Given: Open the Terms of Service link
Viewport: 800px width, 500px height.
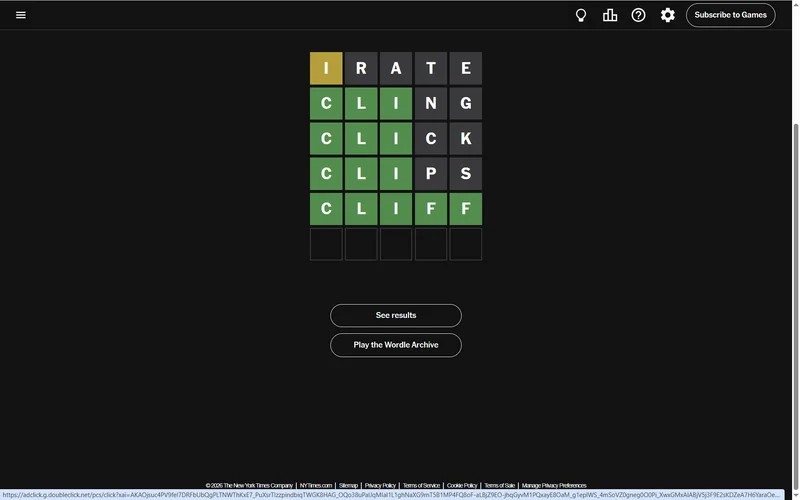Looking at the screenshot, I should coord(421,485).
